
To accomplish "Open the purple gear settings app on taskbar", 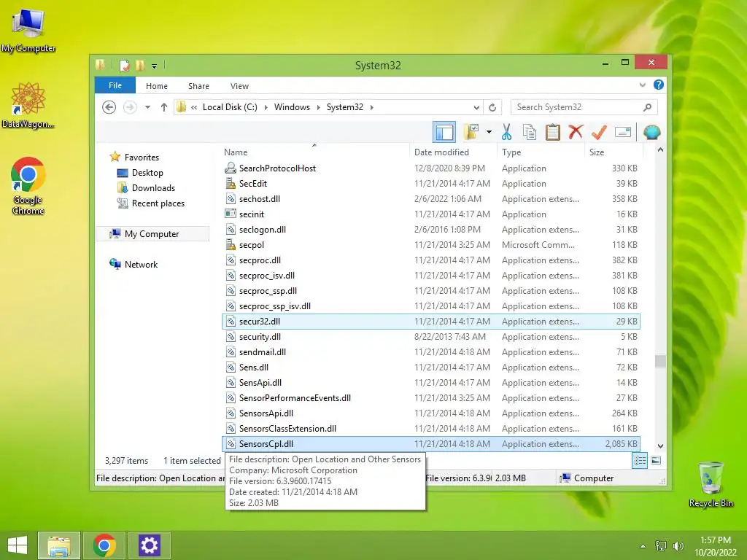I will 149,545.
